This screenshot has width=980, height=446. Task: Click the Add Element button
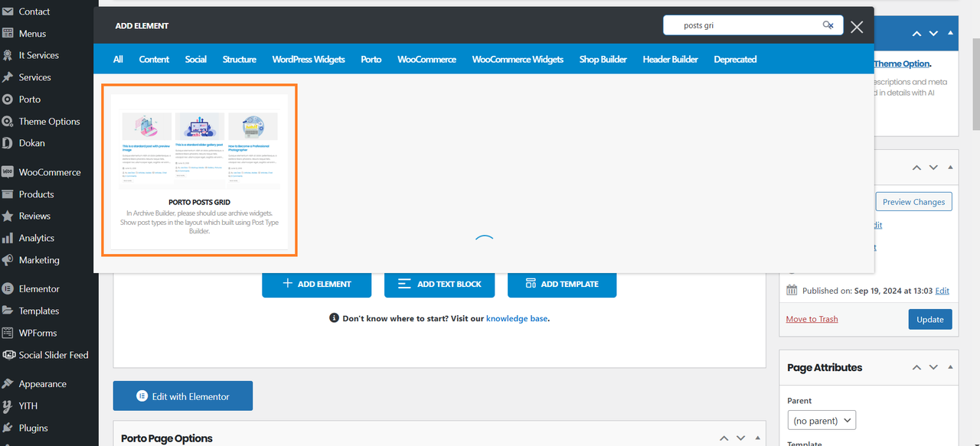tap(317, 284)
